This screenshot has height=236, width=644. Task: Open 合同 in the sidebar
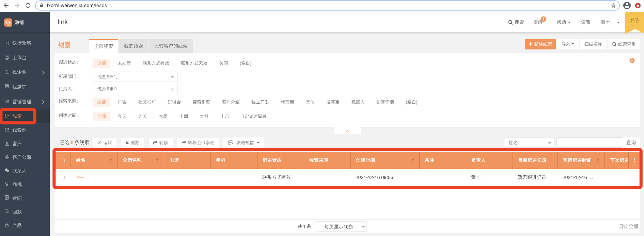coord(17,198)
